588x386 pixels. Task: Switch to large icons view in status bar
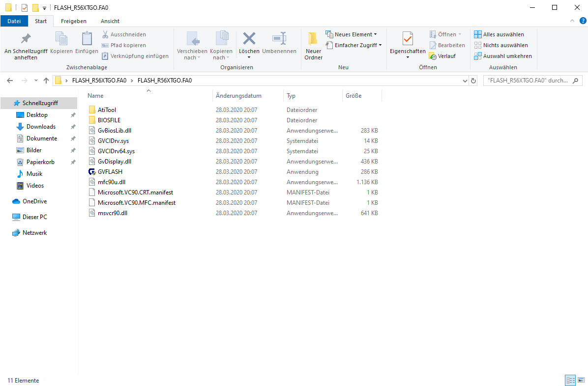pos(581,381)
